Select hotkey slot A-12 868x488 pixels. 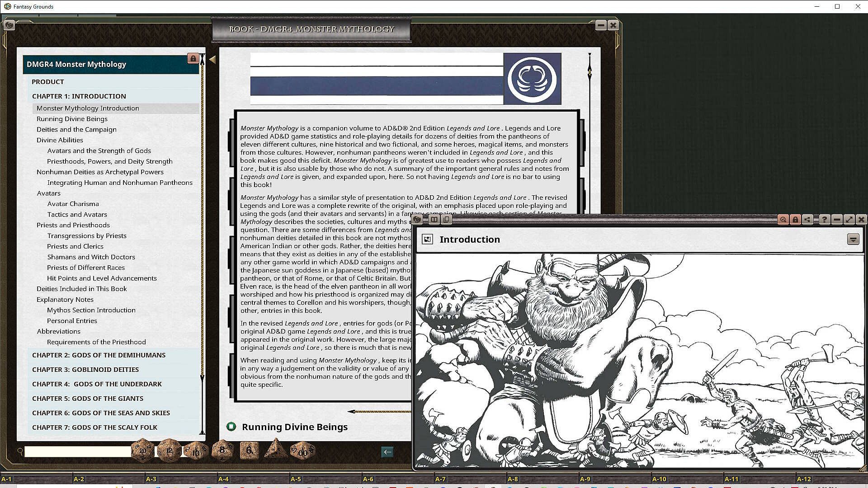(x=832, y=479)
